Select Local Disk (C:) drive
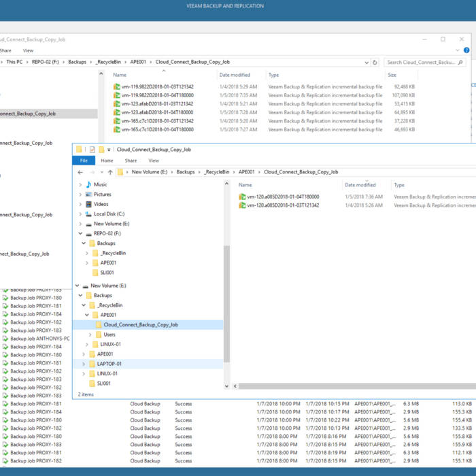Screen dimensions: 476x476 point(109,214)
